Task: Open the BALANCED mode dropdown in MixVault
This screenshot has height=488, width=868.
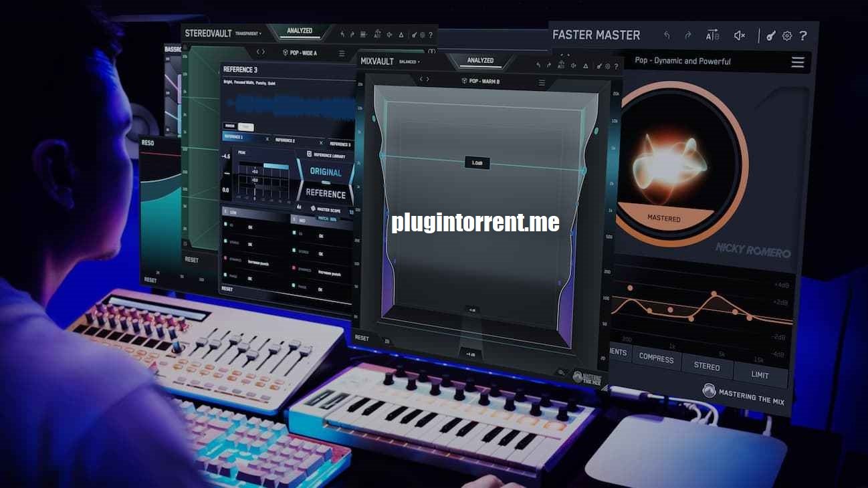Action: (409, 62)
